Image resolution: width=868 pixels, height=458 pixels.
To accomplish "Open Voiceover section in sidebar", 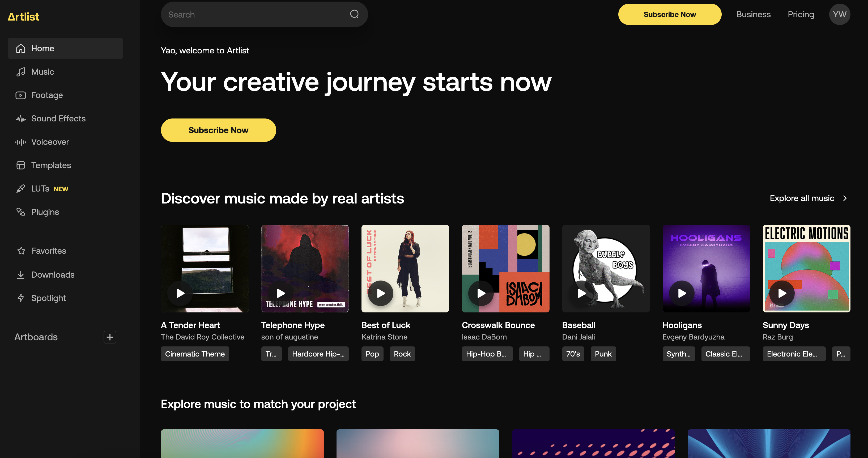I will (50, 142).
